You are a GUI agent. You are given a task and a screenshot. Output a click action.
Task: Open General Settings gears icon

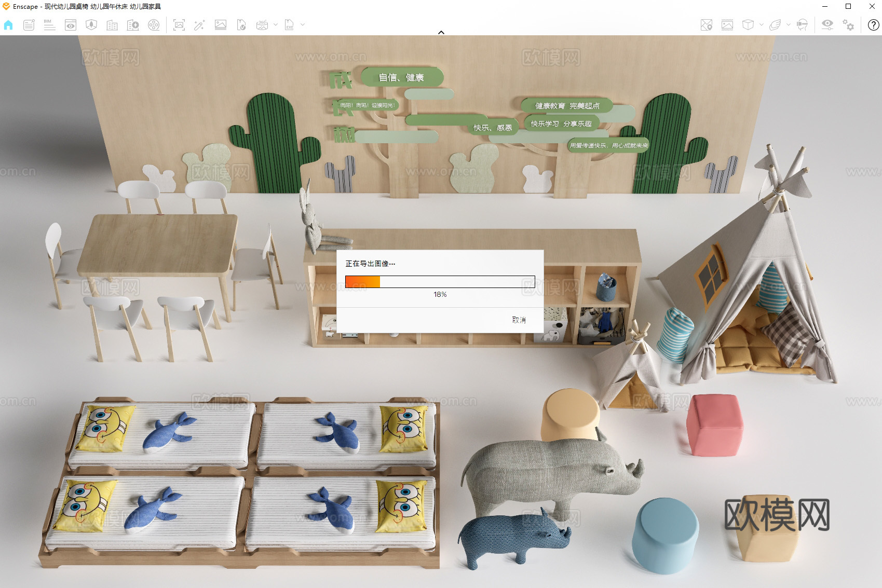point(848,25)
